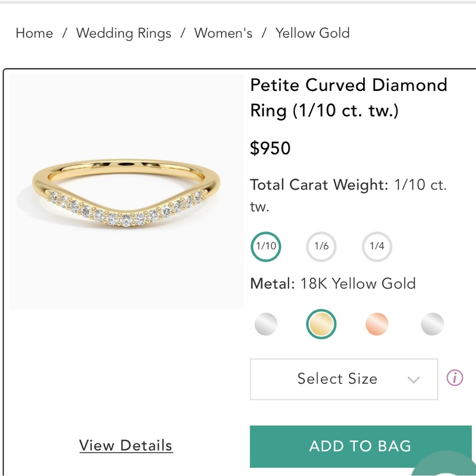Open the Wedding Rings breadcrumb
The image size is (476, 476).
coord(123,33)
